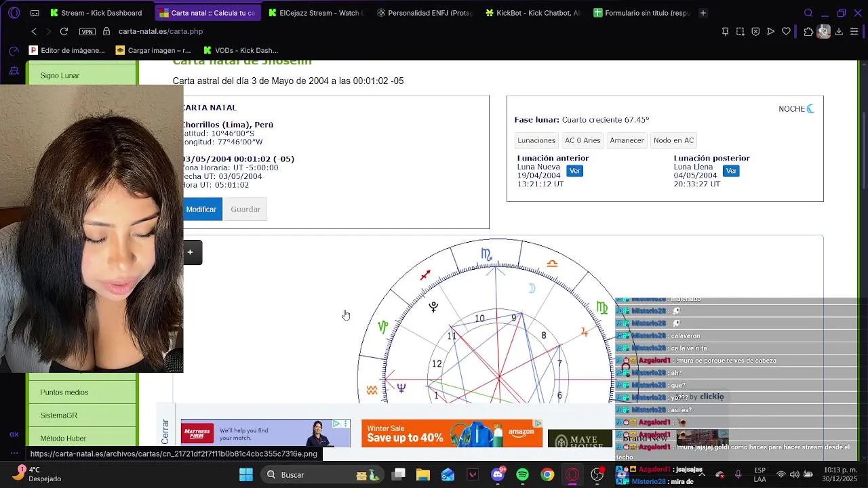Click the address bar URL carta-natal.es/carta.php
868x488 pixels.
pyautogui.click(x=161, y=31)
